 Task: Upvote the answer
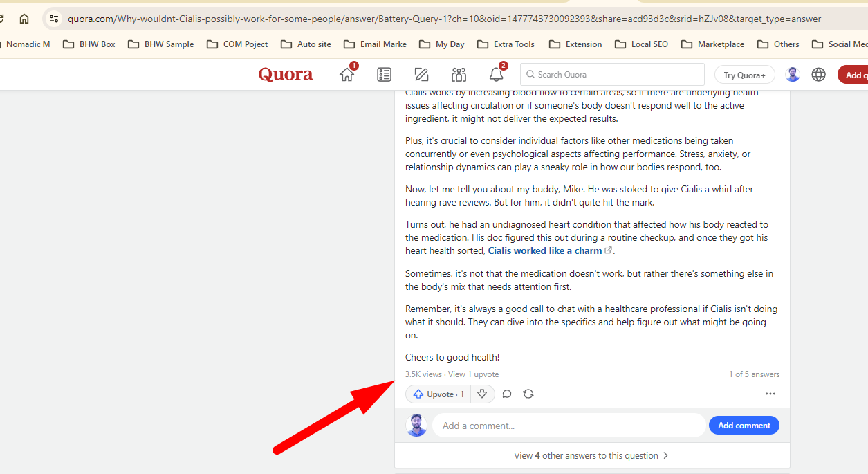[438, 394]
